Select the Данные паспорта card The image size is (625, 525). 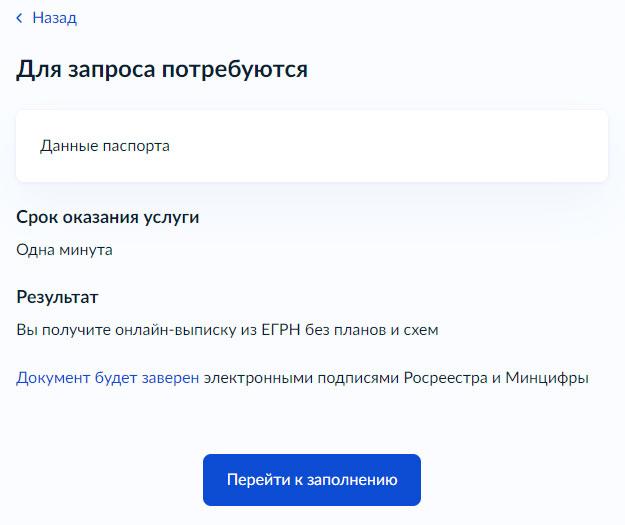(311, 146)
